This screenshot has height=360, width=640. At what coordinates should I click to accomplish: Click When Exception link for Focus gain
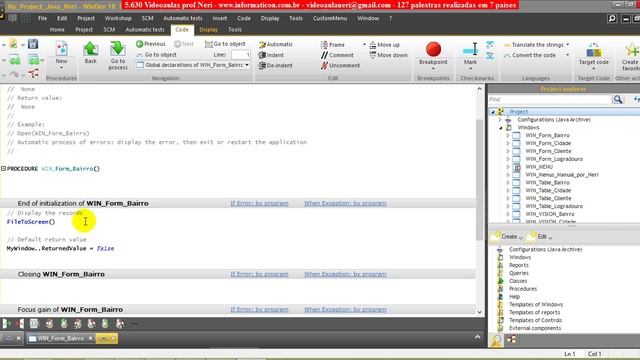point(345,309)
